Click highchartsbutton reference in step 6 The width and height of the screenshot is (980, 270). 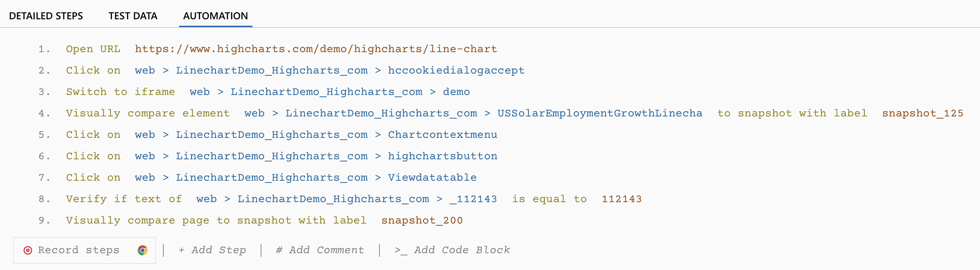[x=442, y=155]
